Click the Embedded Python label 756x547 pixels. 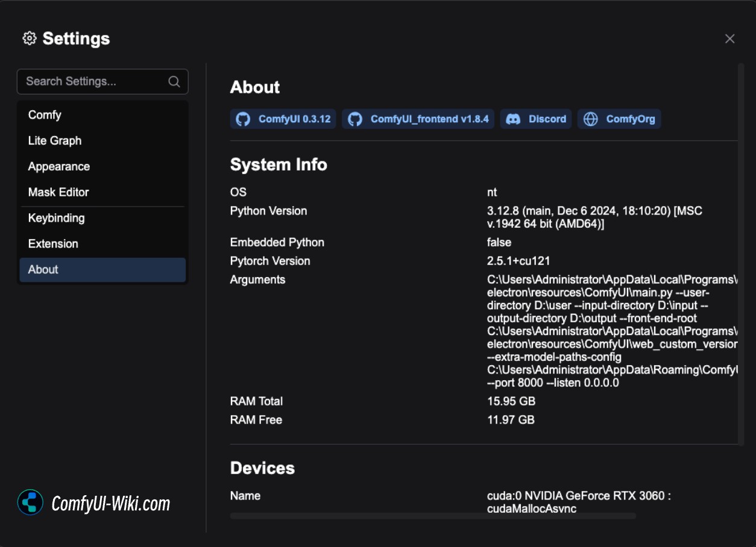277,242
